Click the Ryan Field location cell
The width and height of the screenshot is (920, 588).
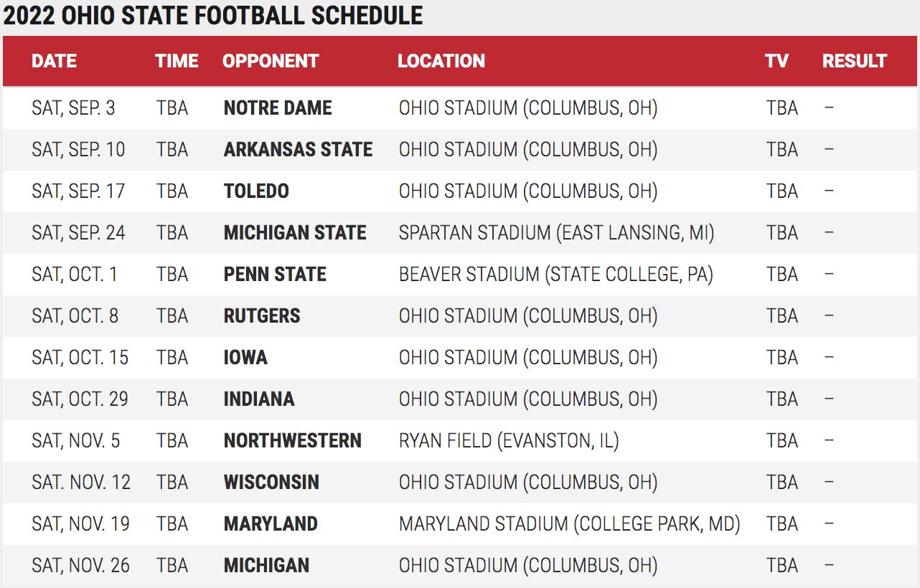point(509,441)
